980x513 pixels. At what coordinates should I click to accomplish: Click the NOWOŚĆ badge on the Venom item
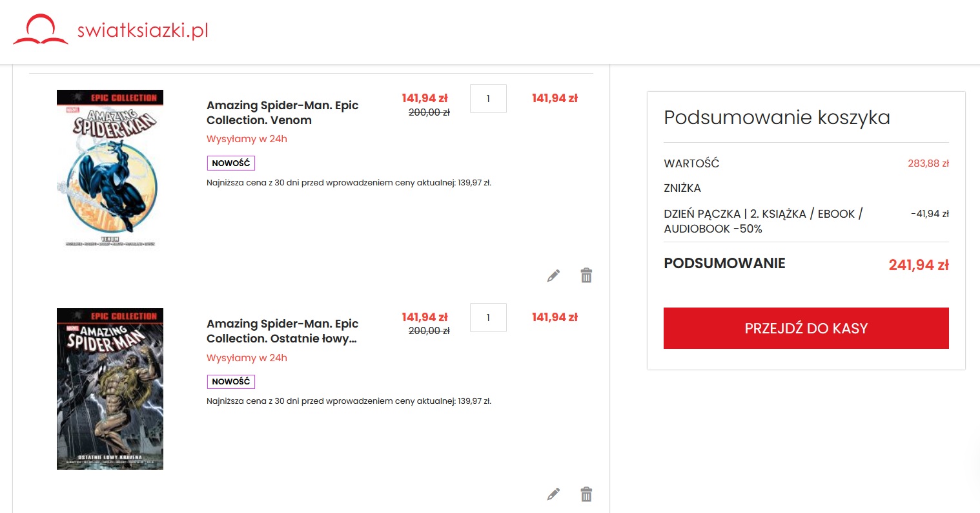tap(230, 163)
